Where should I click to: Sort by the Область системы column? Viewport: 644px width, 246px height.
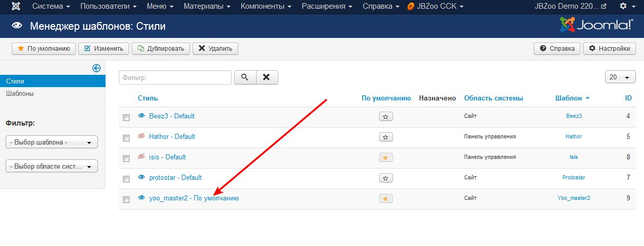point(493,98)
